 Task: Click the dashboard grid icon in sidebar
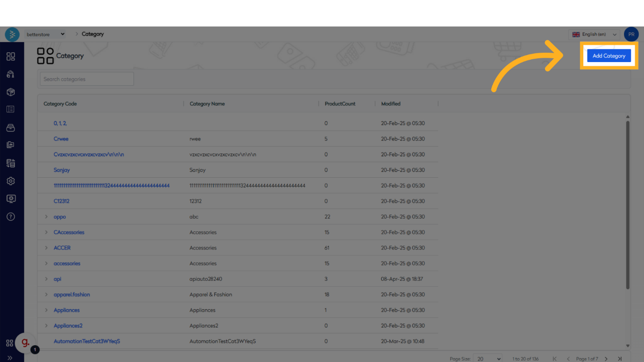(11, 56)
